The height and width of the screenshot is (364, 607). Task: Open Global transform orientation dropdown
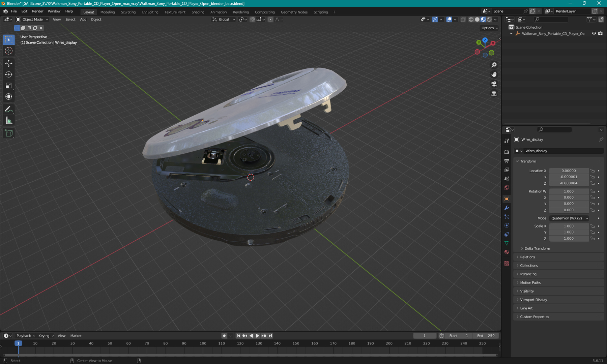224,20
